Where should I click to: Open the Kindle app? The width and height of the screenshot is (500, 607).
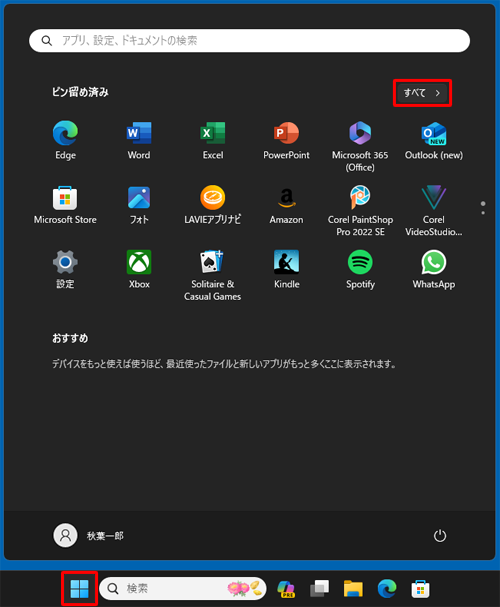pos(286,269)
